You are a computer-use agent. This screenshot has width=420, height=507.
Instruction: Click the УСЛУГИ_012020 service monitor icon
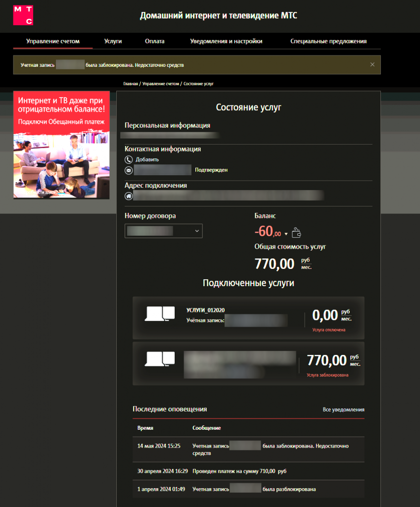[160, 314]
